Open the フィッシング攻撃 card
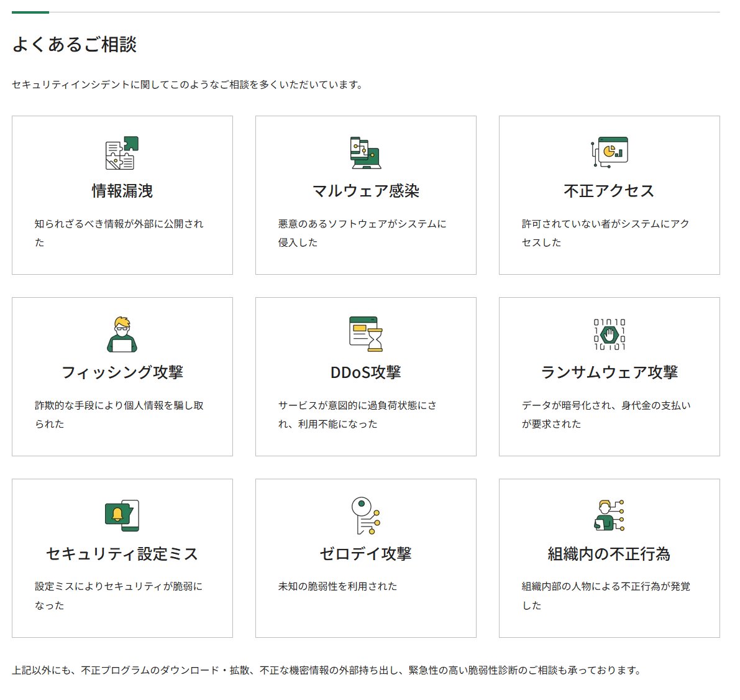740x700 pixels. pos(122,372)
